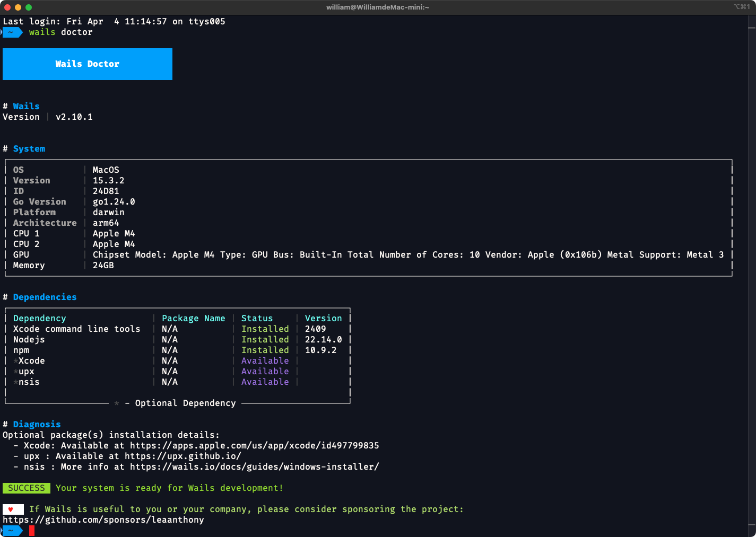Click the 'Wails' section heading

coord(27,107)
